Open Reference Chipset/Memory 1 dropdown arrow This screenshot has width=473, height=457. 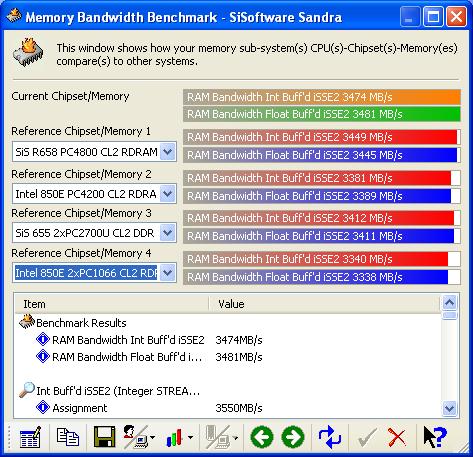point(167,152)
